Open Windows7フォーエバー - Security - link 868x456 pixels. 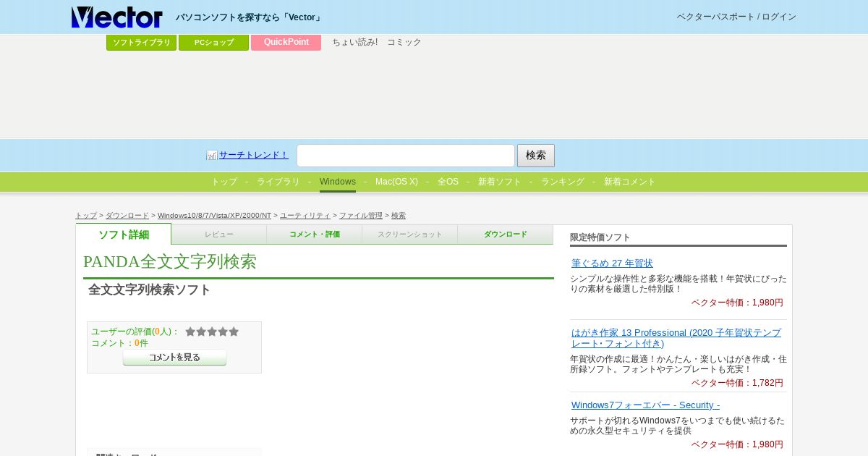point(645,405)
